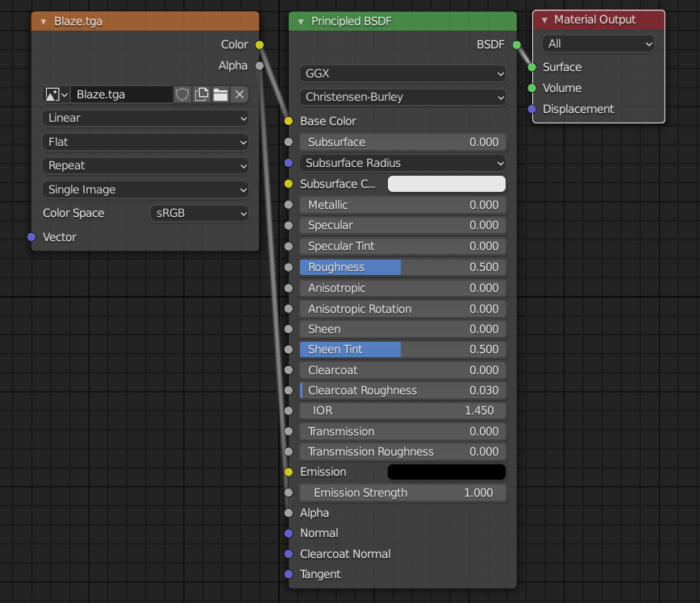Click the Alpha output socket of Blaze.tga
The width and height of the screenshot is (700, 603).
click(x=260, y=66)
